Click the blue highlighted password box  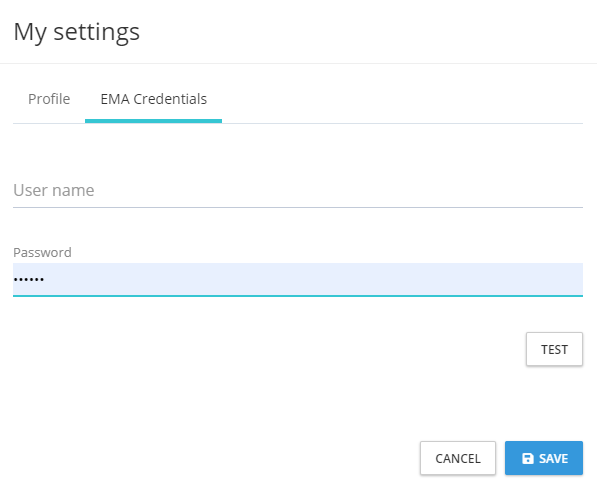coord(298,279)
